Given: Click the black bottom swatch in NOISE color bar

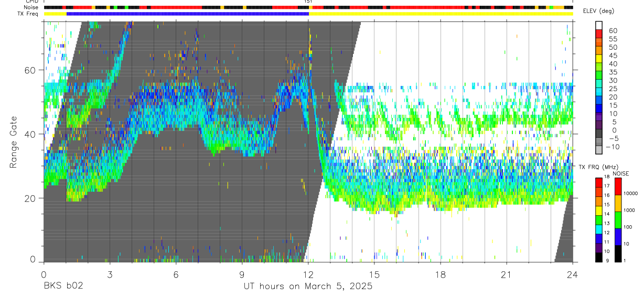Looking at the screenshot, I should (618, 254).
